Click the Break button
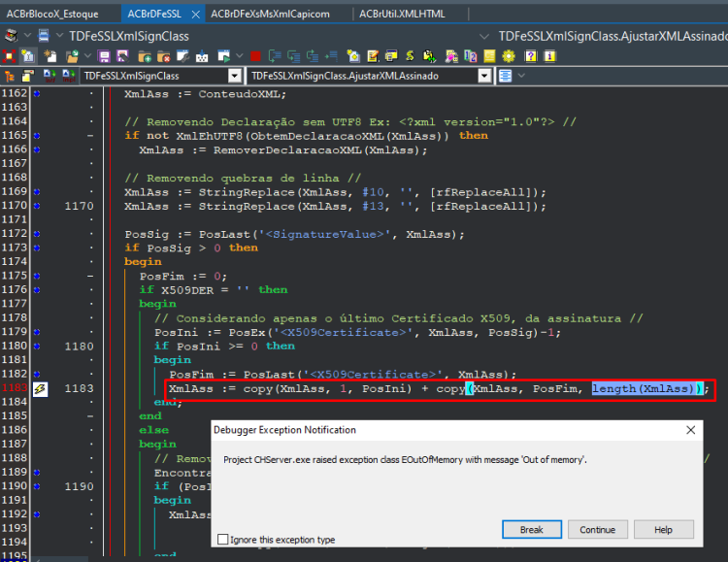Image resolution: width=728 pixels, height=562 pixels. coord(532,530)
